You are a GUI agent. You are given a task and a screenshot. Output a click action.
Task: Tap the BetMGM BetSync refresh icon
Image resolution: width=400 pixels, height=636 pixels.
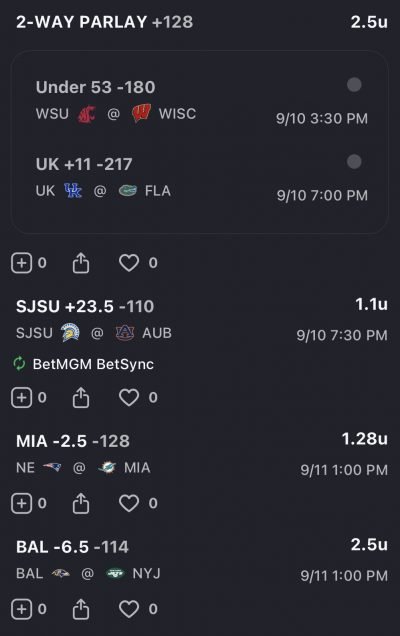(x=19, y=363)
